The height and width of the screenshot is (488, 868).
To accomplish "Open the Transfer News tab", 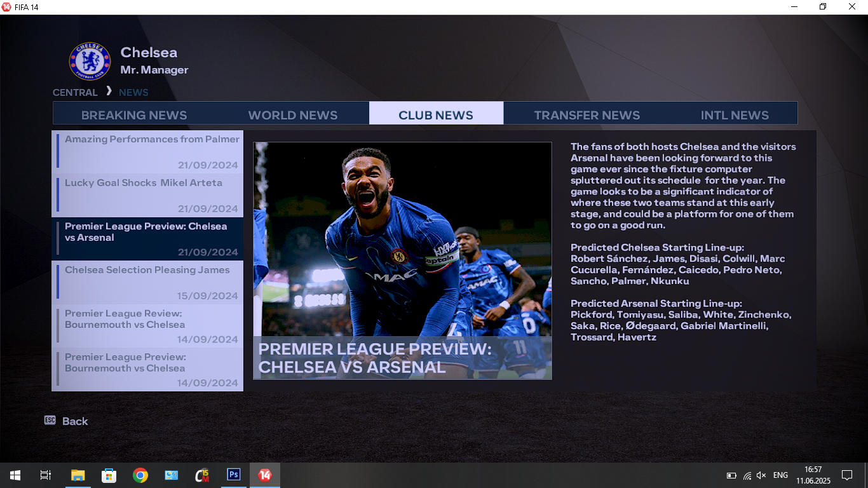I will point(587,115).
